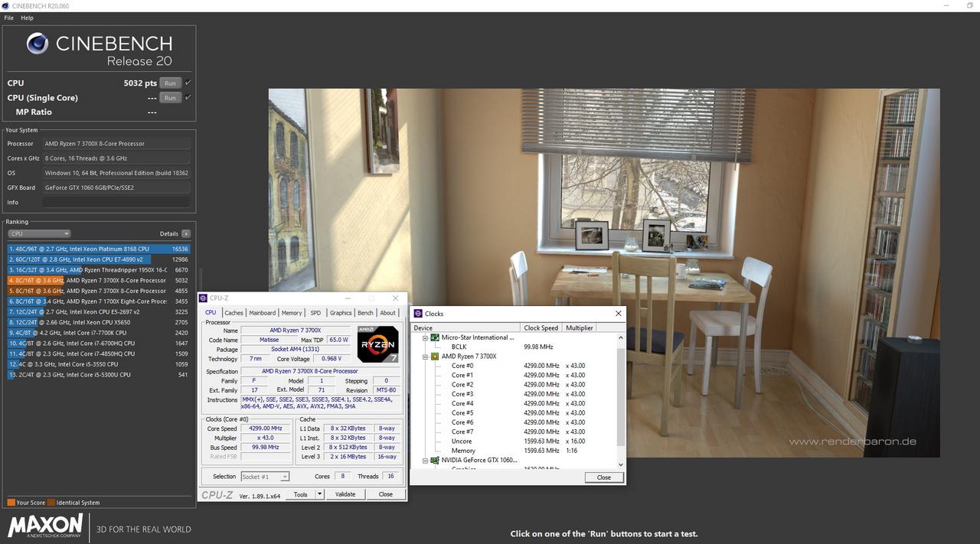Image resolution: width=980 pixels, height=544 pixels.
Task: Run the CPU multi-core test
Action: pyautogui.click(x=170, y=83)
